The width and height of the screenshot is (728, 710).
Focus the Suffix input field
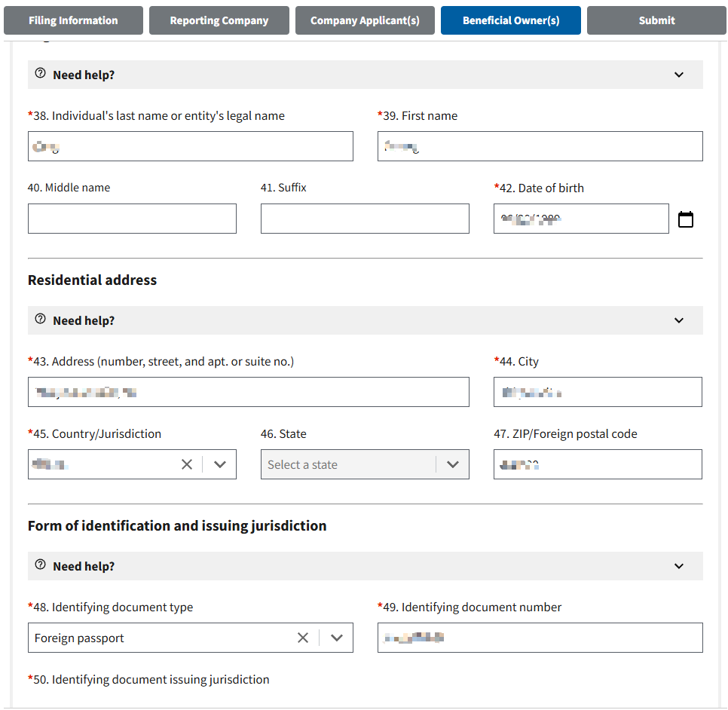point(365,219)
